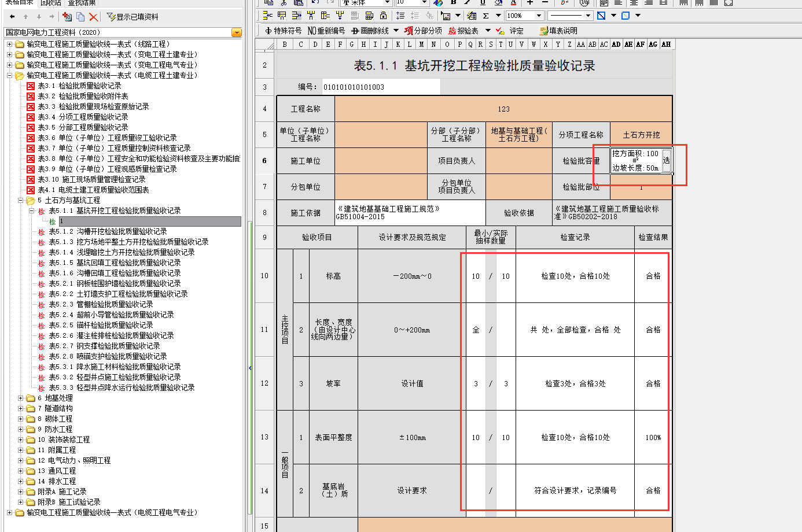Switch to the 回收站 tab

[50, 3]
